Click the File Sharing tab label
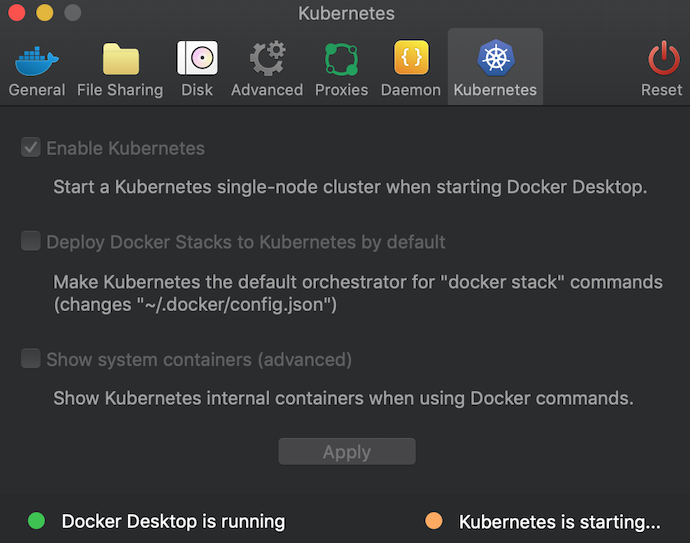Image resolution: width=690 pixels, height=543 pixels. (x=120, y=90)
